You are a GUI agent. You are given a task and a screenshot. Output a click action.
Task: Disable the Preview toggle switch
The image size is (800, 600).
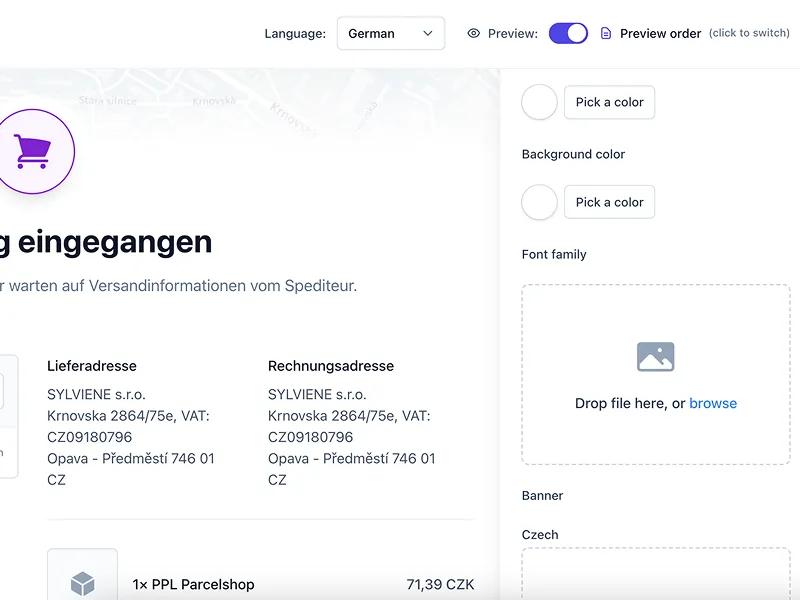(568, 33)
